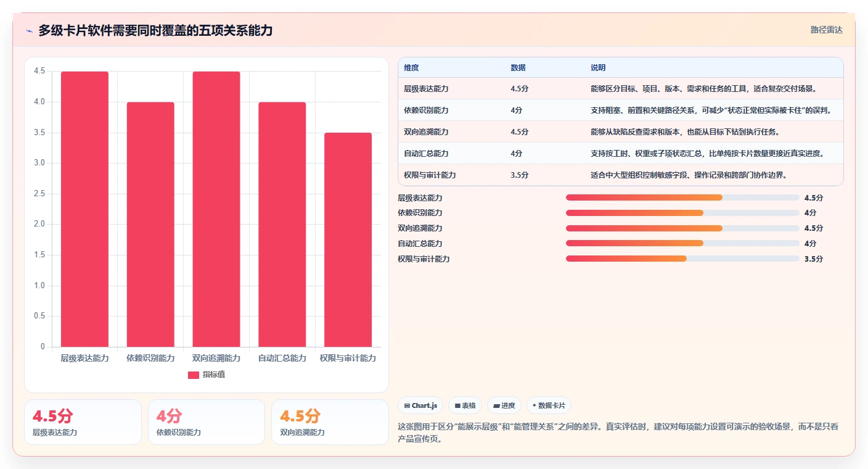Click 权限与审计能力 label on chart x-axis
The image size is (868, 469).
point(348,359)
